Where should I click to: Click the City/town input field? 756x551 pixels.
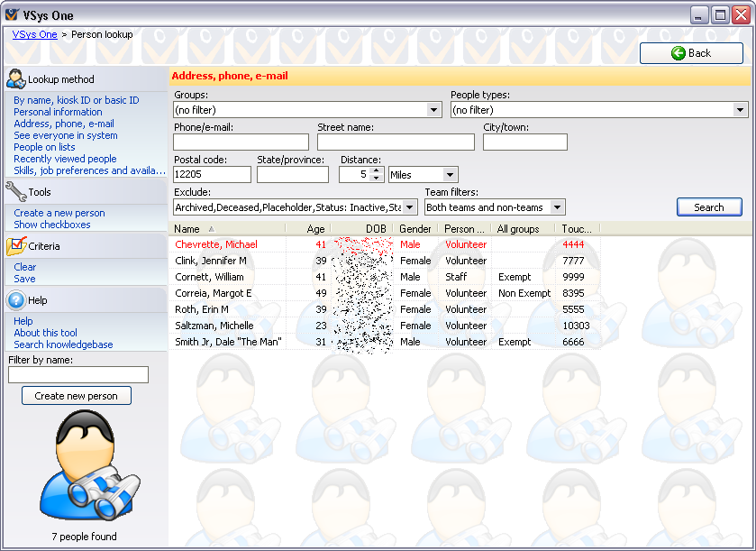(525, 142)
